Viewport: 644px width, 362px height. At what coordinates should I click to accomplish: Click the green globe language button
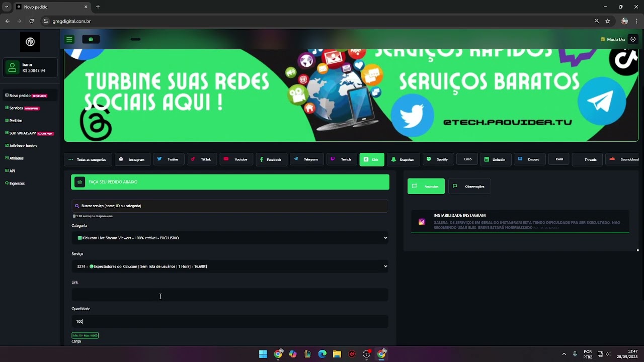coord(91,39)
